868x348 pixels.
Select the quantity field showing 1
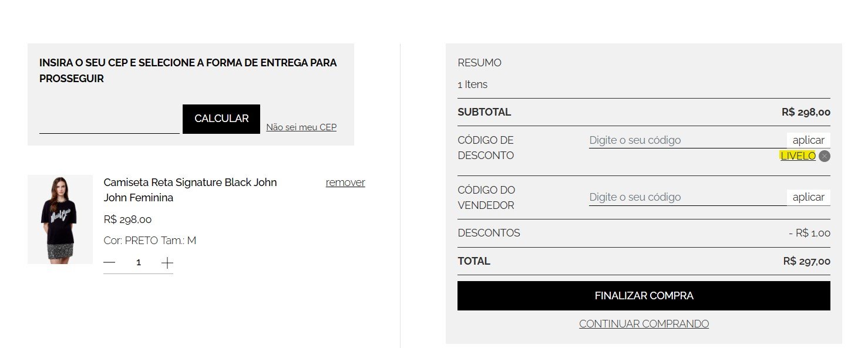coord(139,262)
